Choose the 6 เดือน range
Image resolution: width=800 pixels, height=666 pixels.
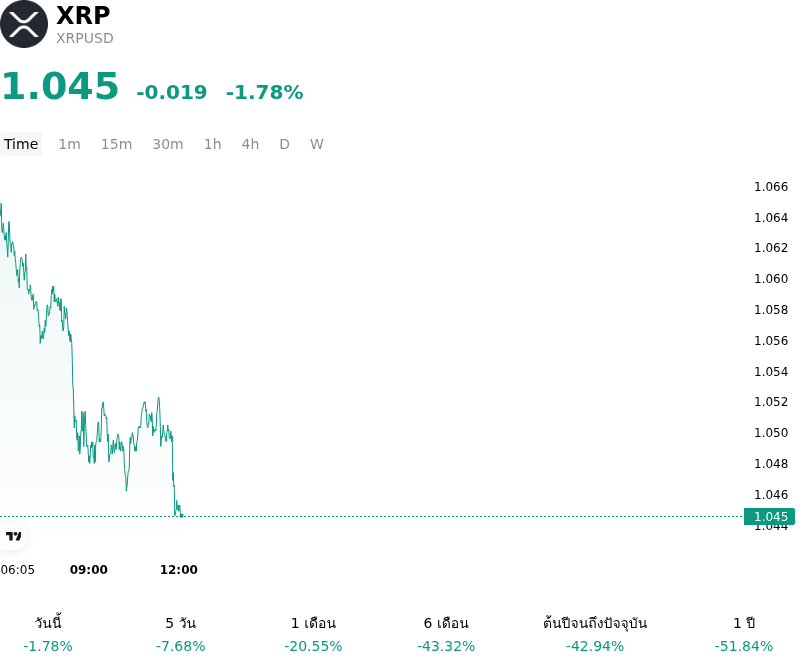(446, 634)
